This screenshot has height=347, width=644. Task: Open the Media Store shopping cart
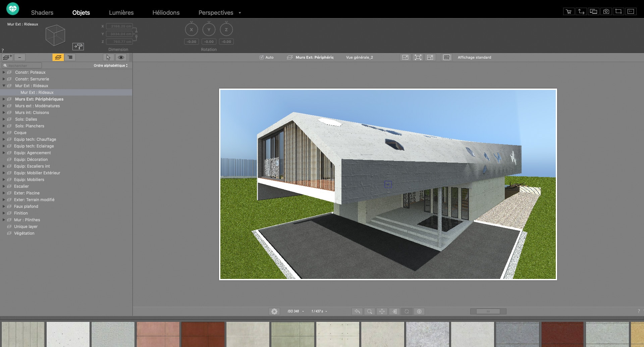[569, 11]
